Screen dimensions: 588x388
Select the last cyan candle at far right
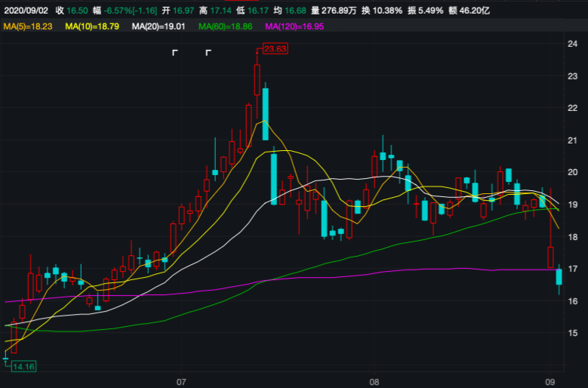559,277
